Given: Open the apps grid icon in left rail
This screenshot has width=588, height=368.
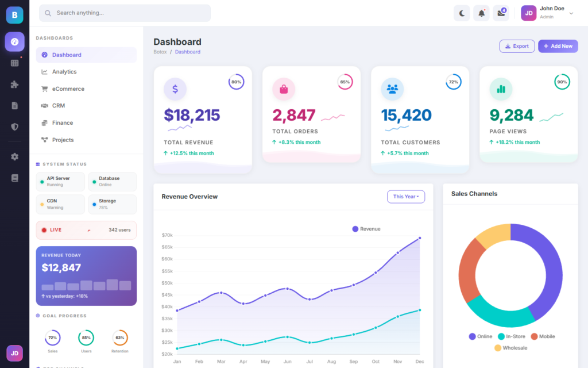Looking at the screenshot, I should click(x=14, y=63).
